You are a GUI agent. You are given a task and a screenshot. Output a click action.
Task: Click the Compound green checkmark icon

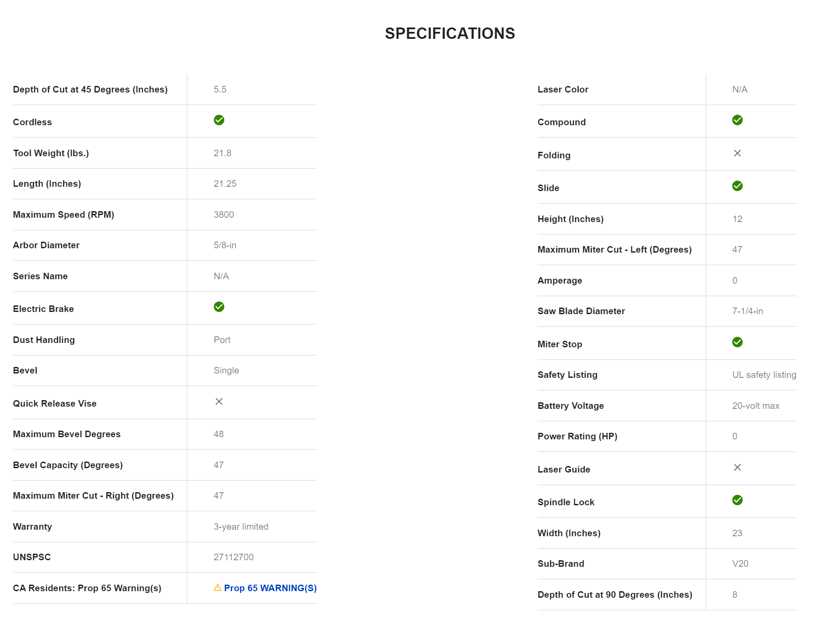point(737,120)
